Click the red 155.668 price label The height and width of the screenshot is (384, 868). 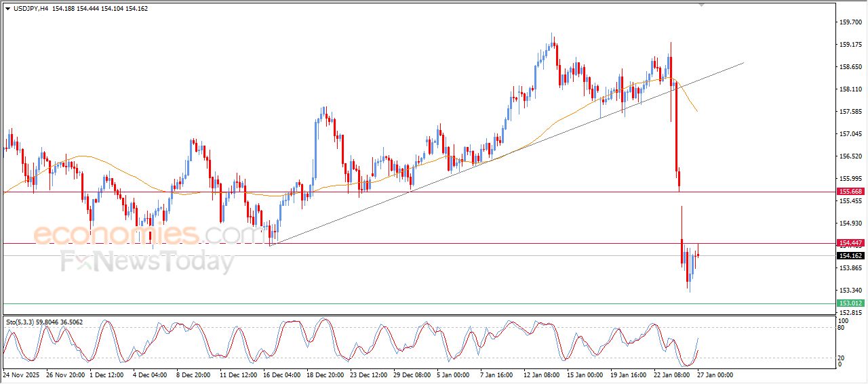point(850,192)
